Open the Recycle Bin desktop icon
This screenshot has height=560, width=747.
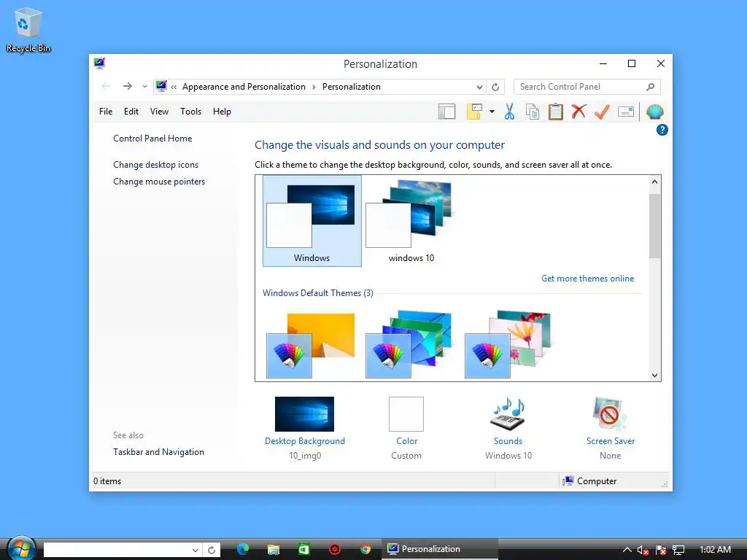pos(28,30)
